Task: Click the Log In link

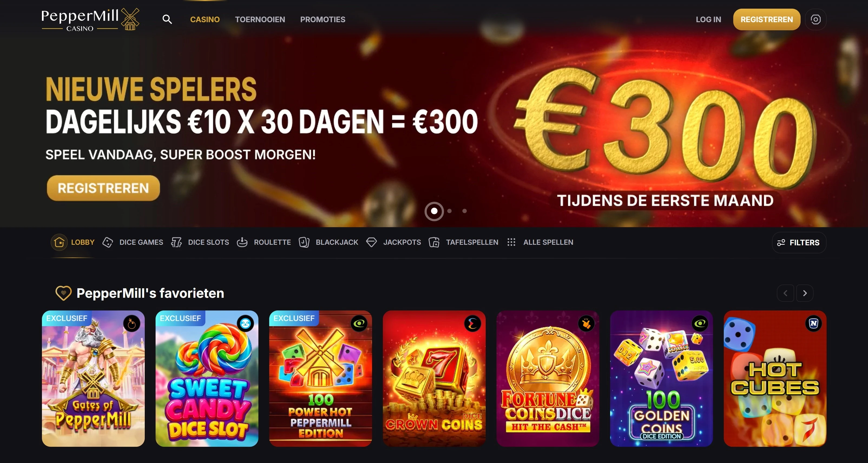Action: [x=708, y=19]
